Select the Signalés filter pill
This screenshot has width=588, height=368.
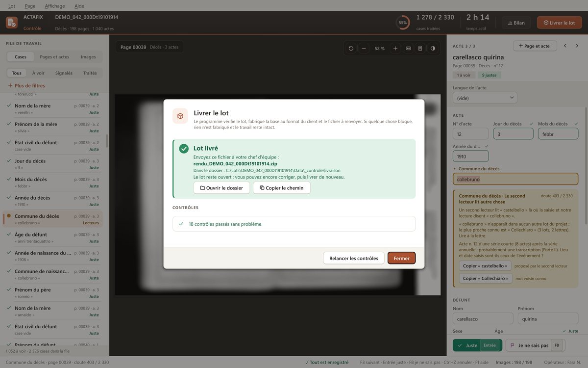[64, 73]
